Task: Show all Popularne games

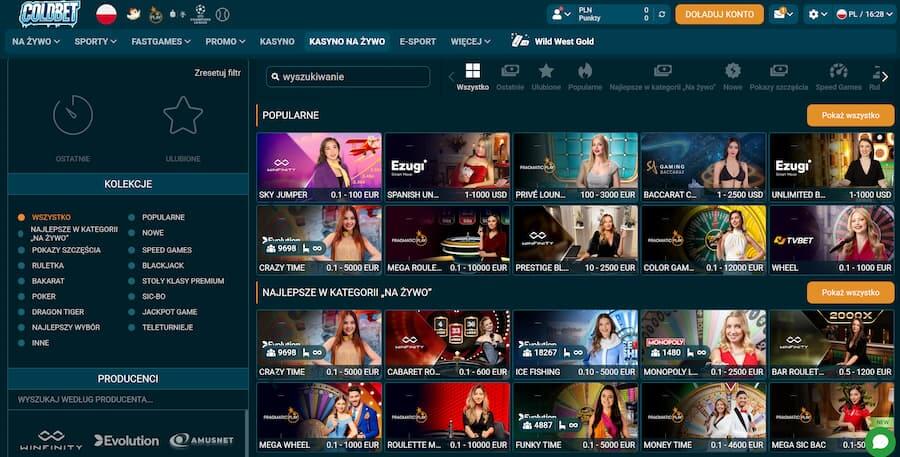Action: (x=850, y=115)
